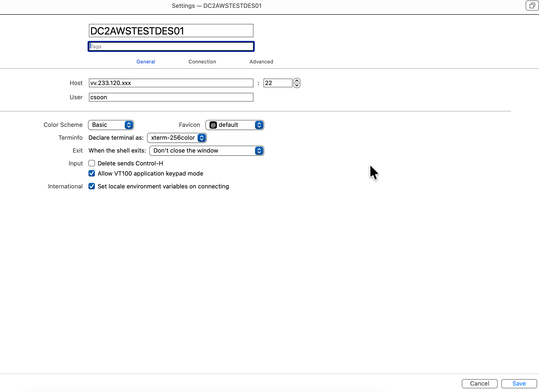This screenshot has width=539, height=392.
Task: Click the User name field containing csoon
Action: click(x=171, y=97)
